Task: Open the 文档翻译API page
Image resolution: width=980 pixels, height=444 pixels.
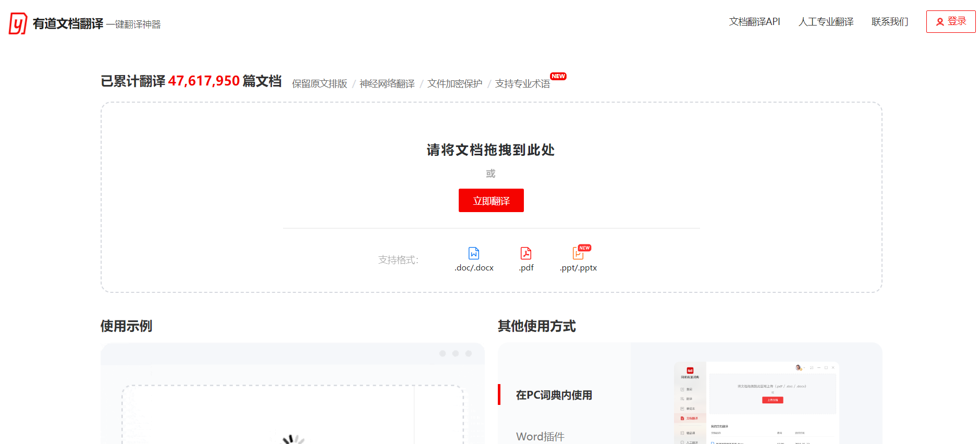Action: point(754,22)
